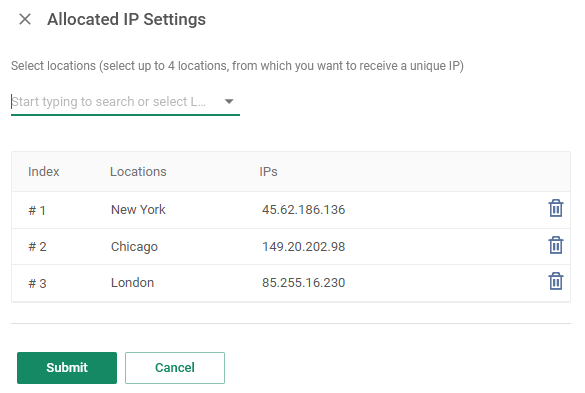The image size is (585, 393).
Task: Select the index cell # 3
Action: point(37,283)
